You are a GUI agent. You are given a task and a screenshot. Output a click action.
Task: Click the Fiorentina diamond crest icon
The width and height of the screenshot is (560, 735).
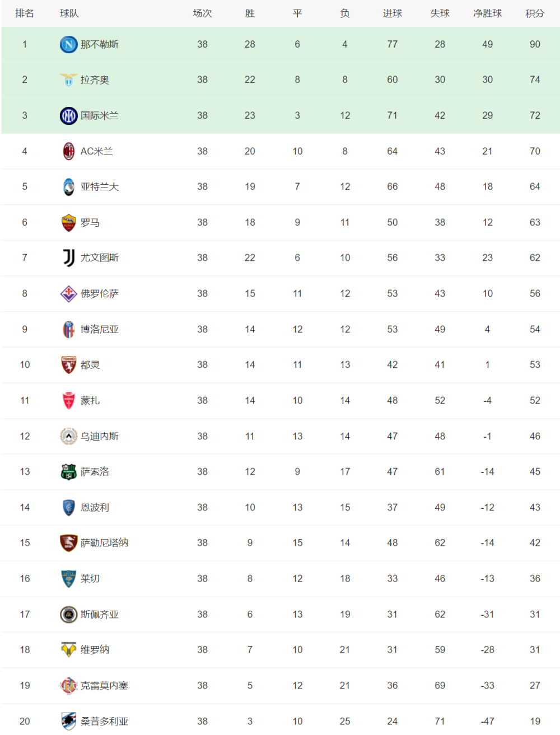pyautogui.click(x=68, y=293)
